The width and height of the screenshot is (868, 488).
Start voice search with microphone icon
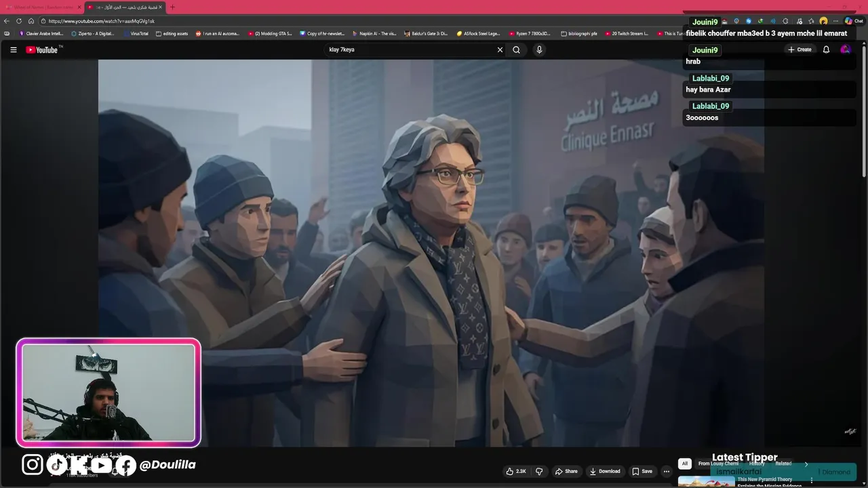pyautogui.click(x=539, y=49)
